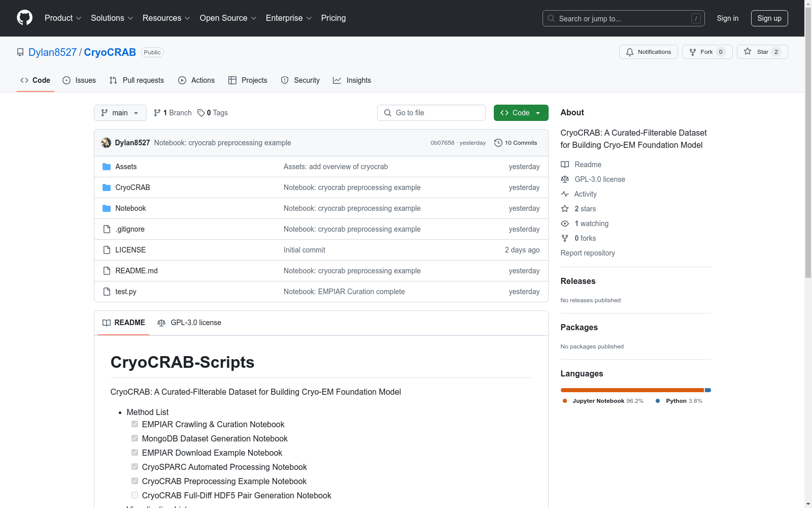
Task: Click the star icon next to 2 stars
Action: 565,209
